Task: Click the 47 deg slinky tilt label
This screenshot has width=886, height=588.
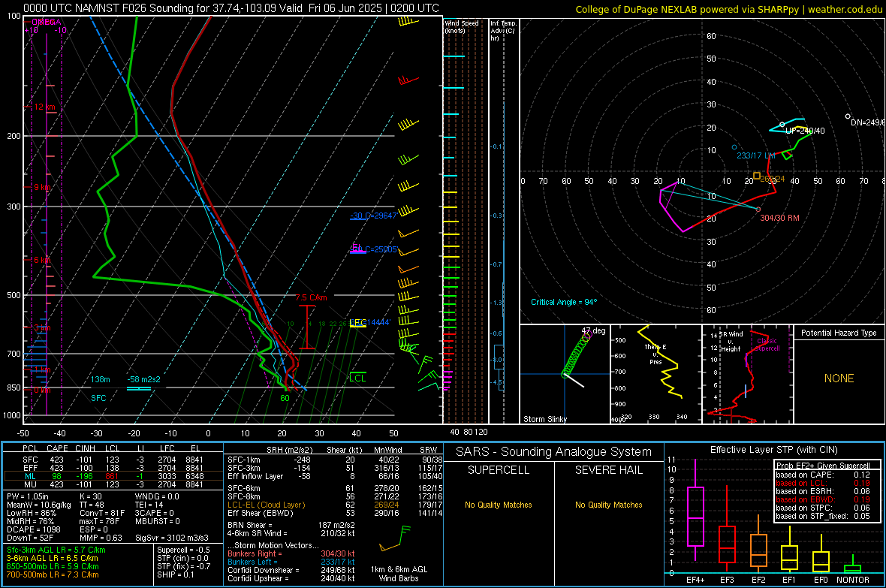Action: coord(593,330)
